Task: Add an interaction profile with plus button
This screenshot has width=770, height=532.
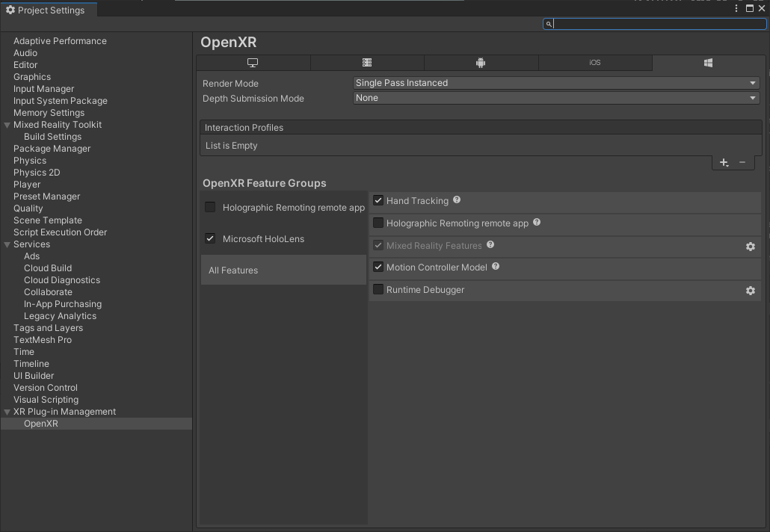Action: (723, 162)
